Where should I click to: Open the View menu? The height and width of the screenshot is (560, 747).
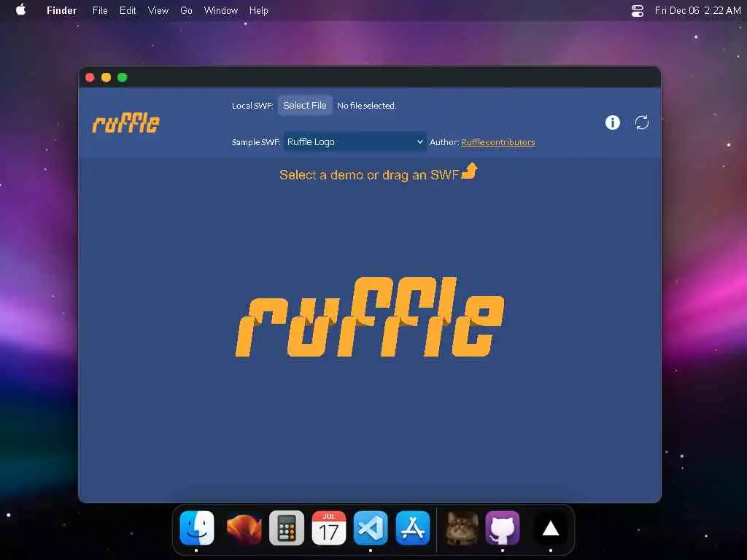158,10
